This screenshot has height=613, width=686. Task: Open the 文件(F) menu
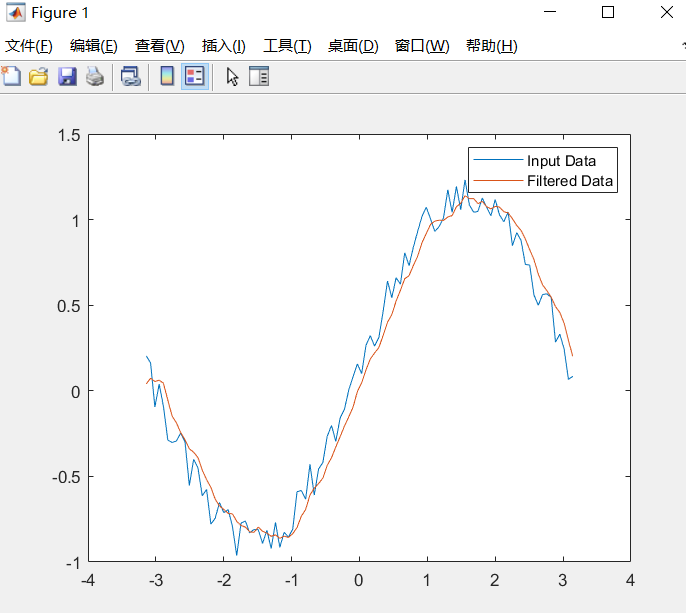[x=29, y=46]
